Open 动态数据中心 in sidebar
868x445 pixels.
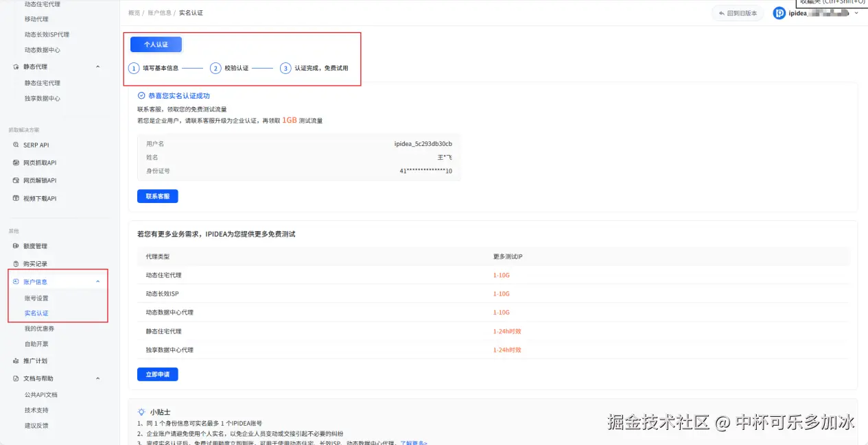[42, 50]
